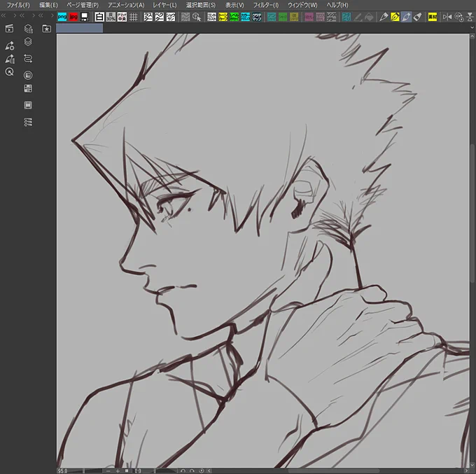Screen dimensions: 476x474
Task: Click the sub tool gear settings icon
Action: (x=10, y=46)
